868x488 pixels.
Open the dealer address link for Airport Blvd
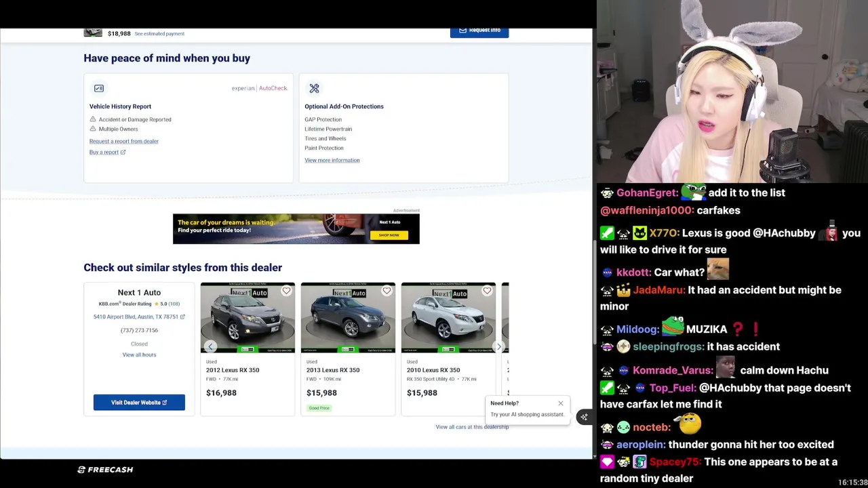pyautogui.click(x=139, y=317)
